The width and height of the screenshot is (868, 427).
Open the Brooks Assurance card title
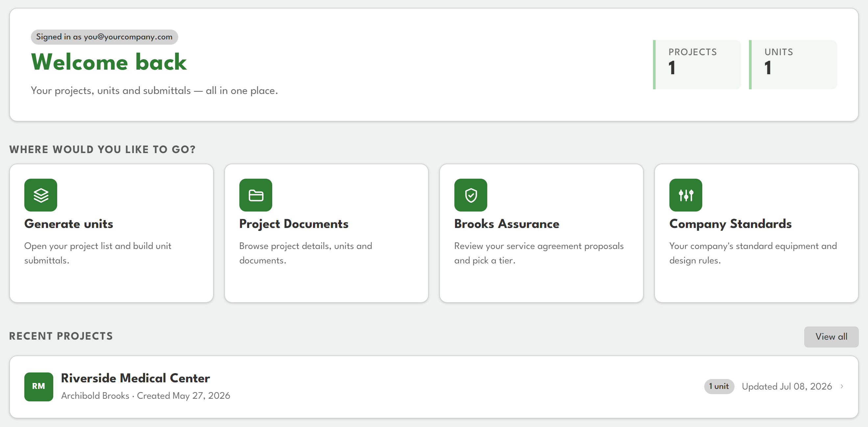point(507,224)
